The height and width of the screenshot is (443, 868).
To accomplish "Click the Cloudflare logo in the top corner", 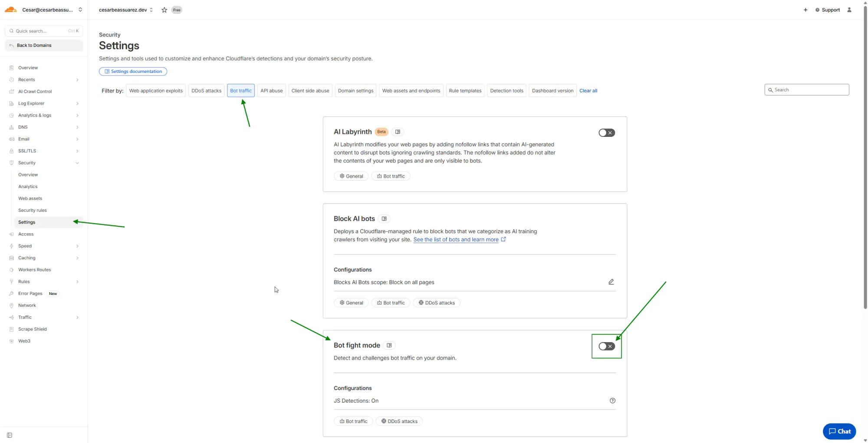I will point(10,9).
